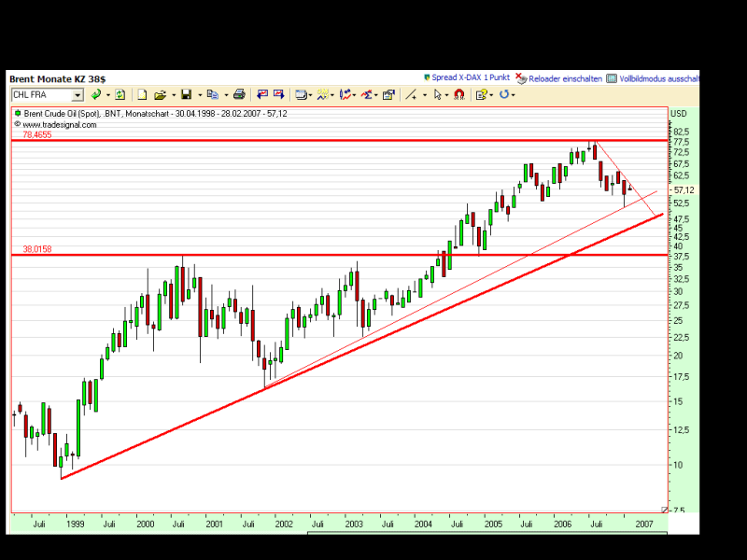The width and height of the screenshot is (747, 560).
Task: Select the trendline drawing tool
Action: (x=411, y=95)
